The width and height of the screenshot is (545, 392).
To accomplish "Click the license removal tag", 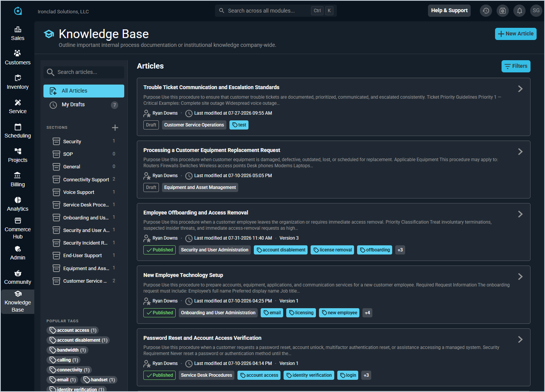I will click(332, 250).
